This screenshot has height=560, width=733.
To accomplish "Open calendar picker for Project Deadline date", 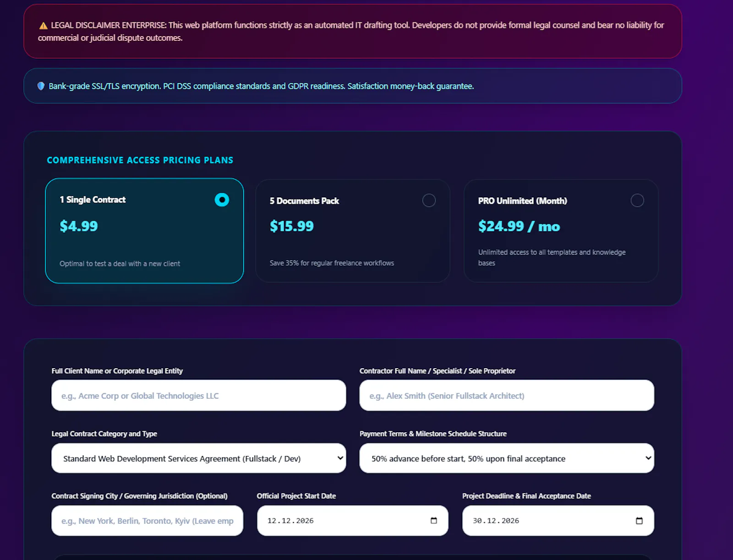I will point(639,521).
